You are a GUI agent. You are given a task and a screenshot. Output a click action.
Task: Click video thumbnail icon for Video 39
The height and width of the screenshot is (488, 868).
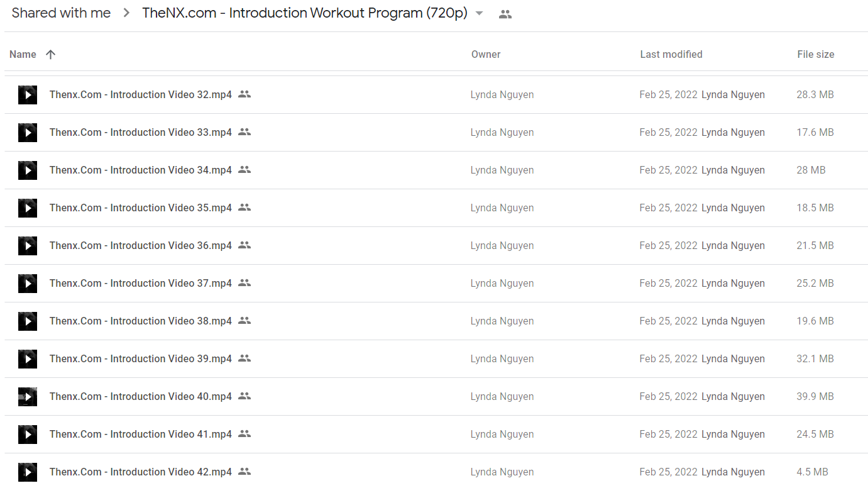(28, 359)
